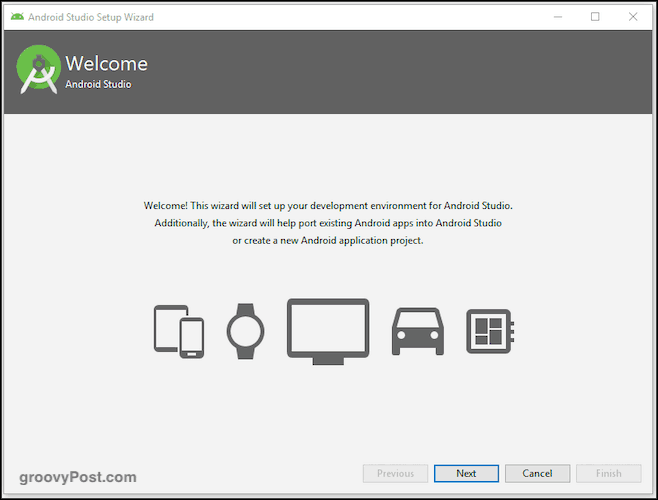Click the 'Android Studio' subtitle under Welcome
658x500 pixels.
98,84
